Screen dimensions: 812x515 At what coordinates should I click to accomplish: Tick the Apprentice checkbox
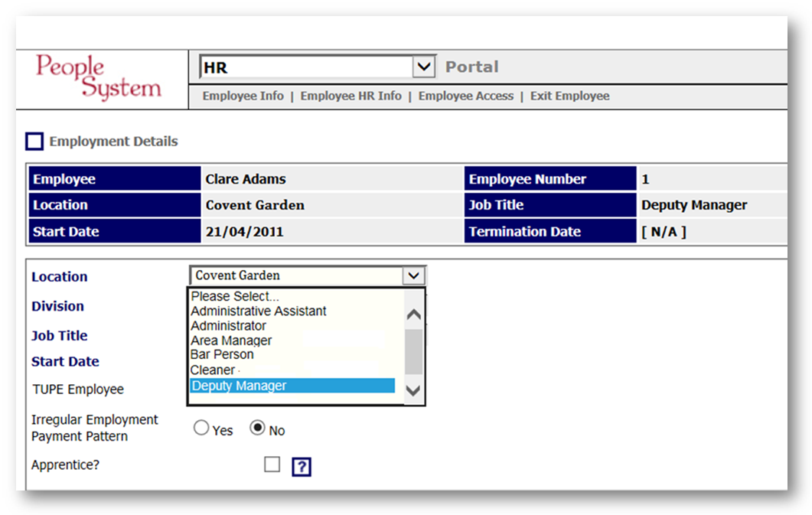click(272, 464)
